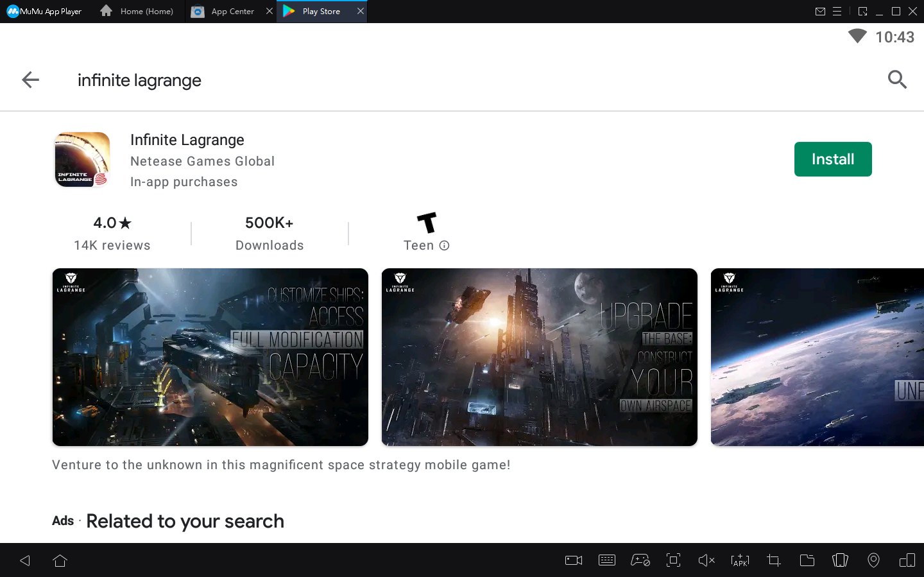Image resolution: width=924 pixels, height=577 pixels.
Task: Open the keyboard mapping tool
Action: coord(607,560)
